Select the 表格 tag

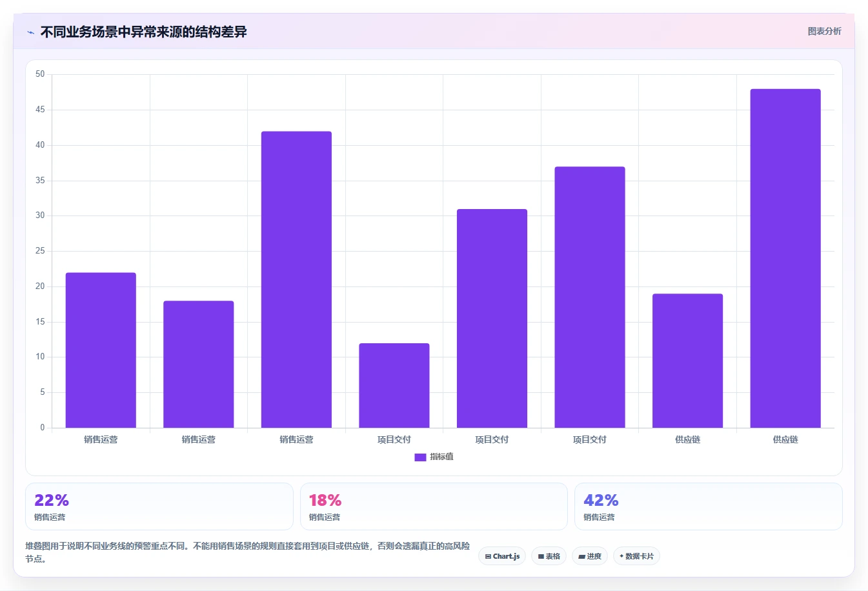[x=549, y=556]
